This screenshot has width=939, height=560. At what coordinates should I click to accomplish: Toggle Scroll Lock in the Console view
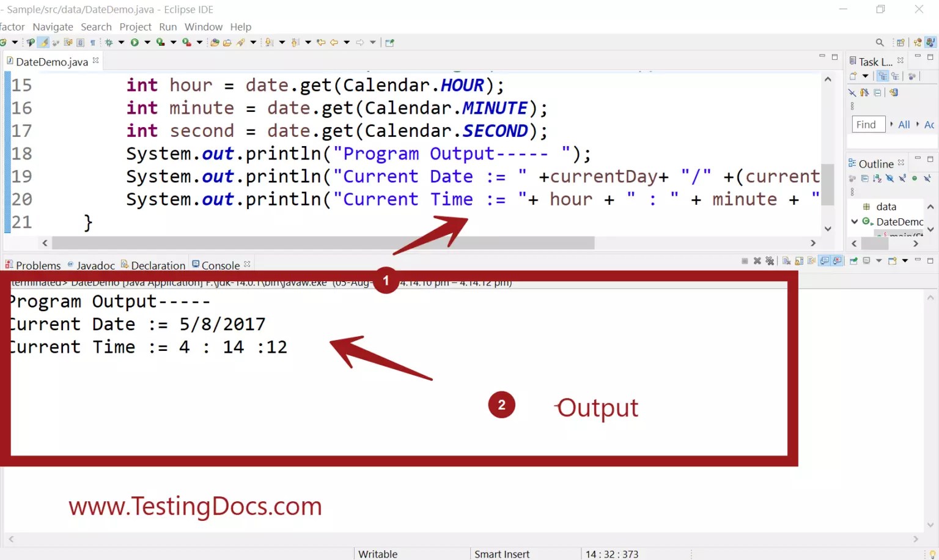pos(798,260)
